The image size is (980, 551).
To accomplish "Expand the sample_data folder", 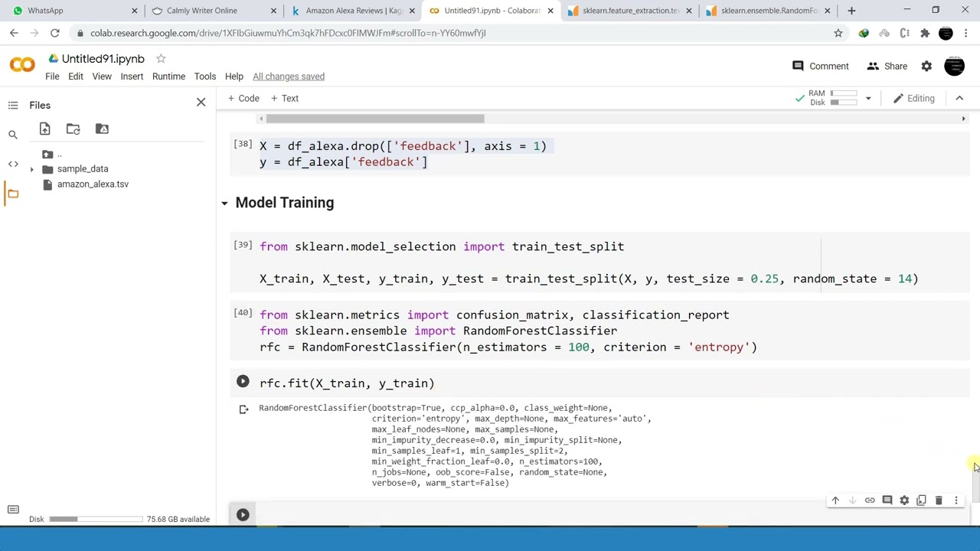I will point(31,169).
